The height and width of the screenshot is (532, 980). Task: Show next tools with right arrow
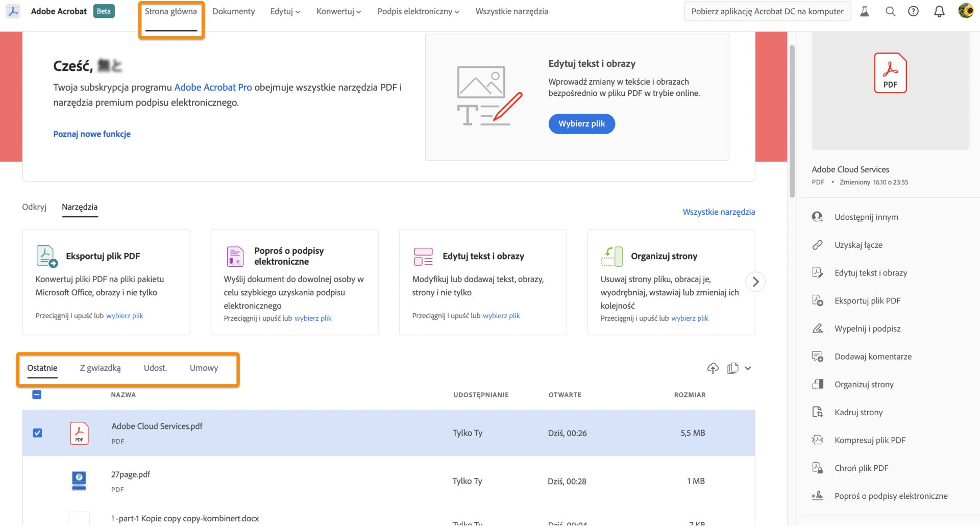(x=755, y=282)
